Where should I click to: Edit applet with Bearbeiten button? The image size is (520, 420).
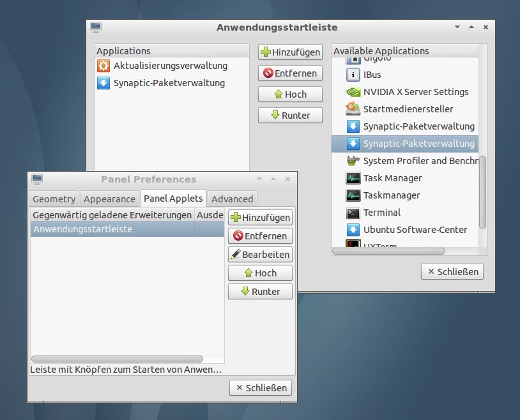[261, 254]
